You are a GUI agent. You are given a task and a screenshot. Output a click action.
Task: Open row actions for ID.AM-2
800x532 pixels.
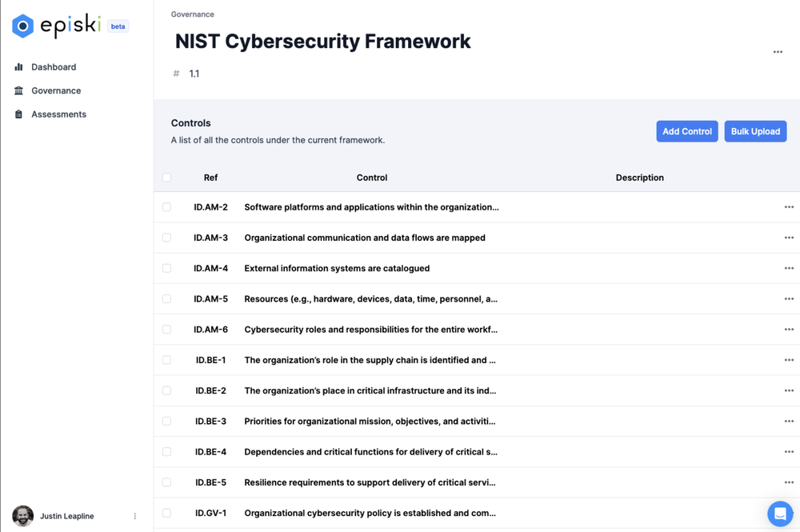(789, 207)
